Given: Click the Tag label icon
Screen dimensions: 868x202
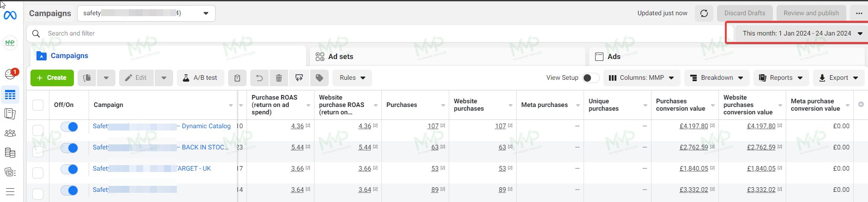Looking at the screenshot, I should (x=319, y=78).
